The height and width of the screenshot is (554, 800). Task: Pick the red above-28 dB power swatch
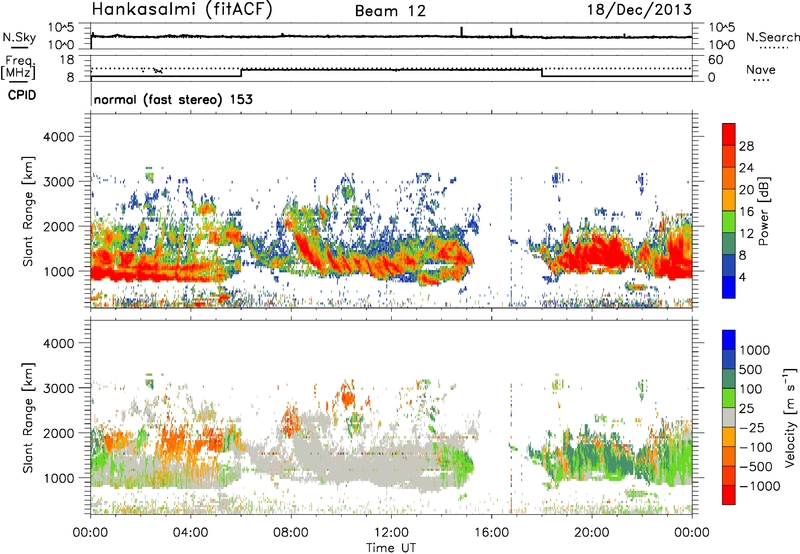click(729, 134)
